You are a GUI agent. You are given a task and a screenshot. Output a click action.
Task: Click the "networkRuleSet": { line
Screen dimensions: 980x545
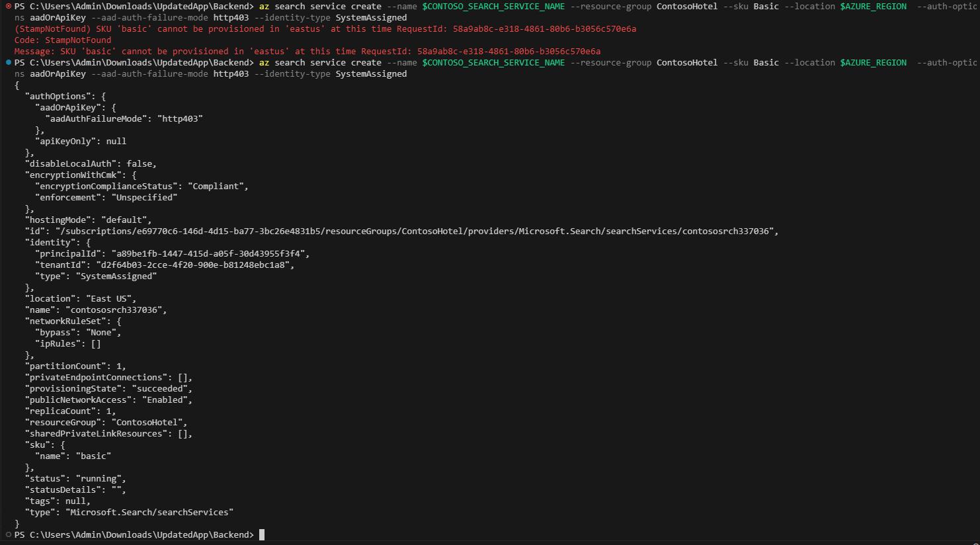pos(73,321)
